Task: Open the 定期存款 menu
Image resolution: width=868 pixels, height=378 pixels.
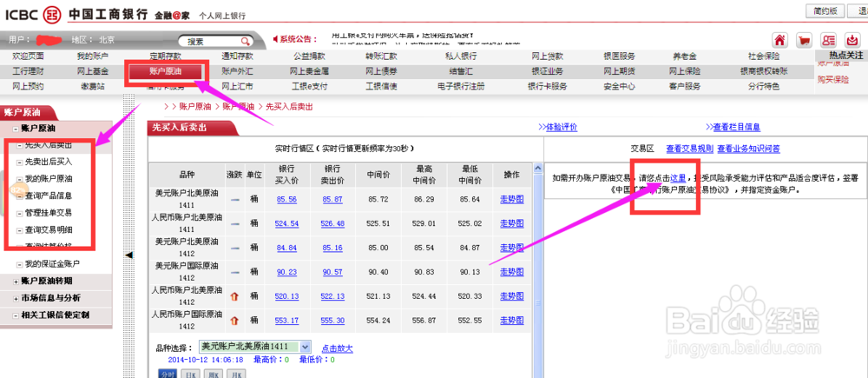Action: tap(165, 56)
